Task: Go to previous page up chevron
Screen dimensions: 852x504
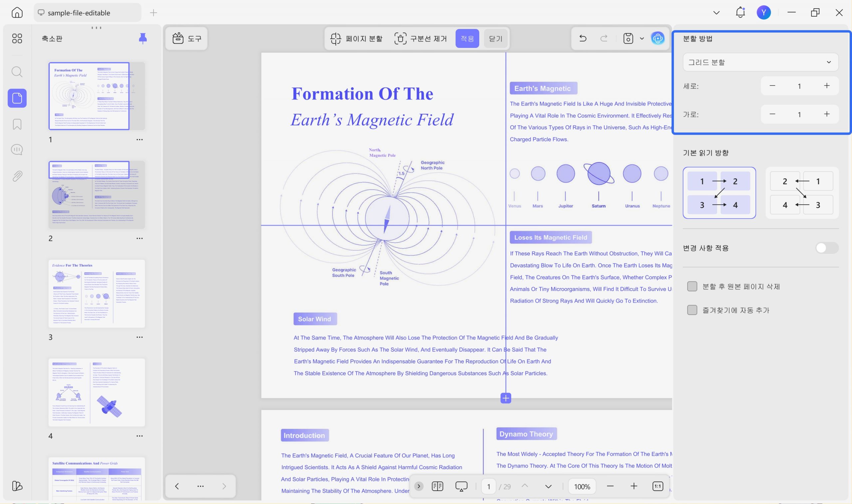Action: tap(525, 486)
